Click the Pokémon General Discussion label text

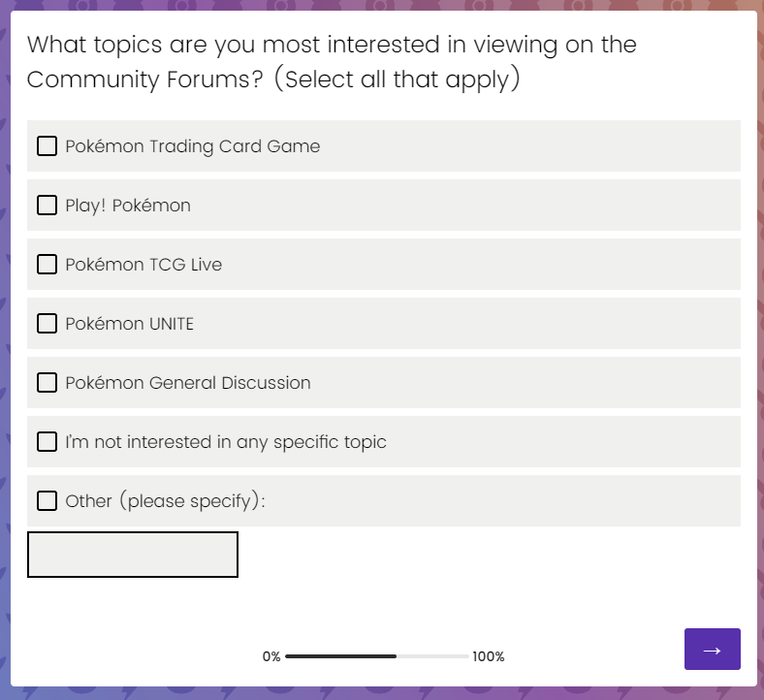(x=187, y=383)
